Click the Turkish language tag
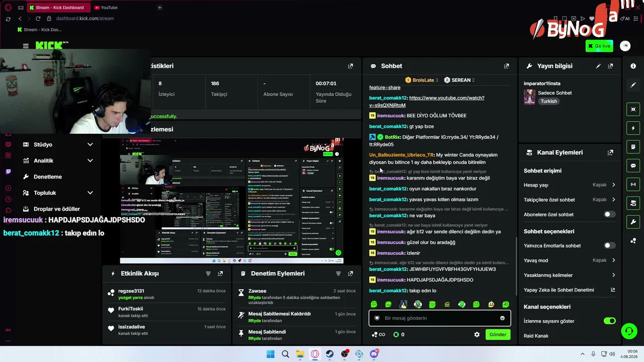Screen dimensions: 644x362 tap(548, 102)
